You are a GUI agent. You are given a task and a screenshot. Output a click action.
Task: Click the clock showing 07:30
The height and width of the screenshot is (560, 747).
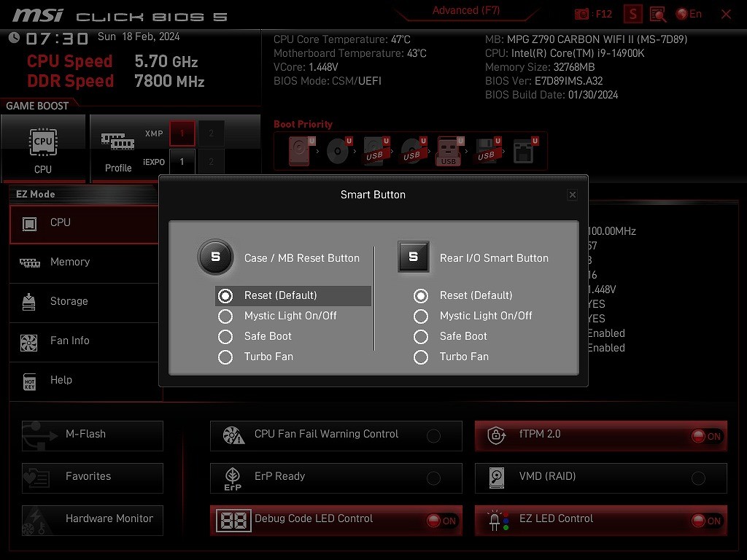point(57,39)
